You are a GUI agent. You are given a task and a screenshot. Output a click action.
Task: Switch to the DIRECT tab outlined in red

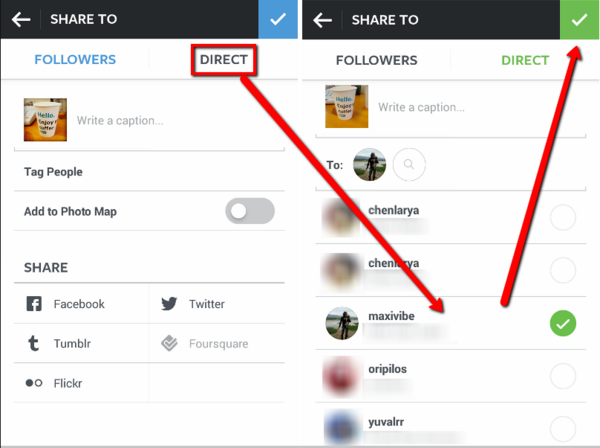pos(224,60)
